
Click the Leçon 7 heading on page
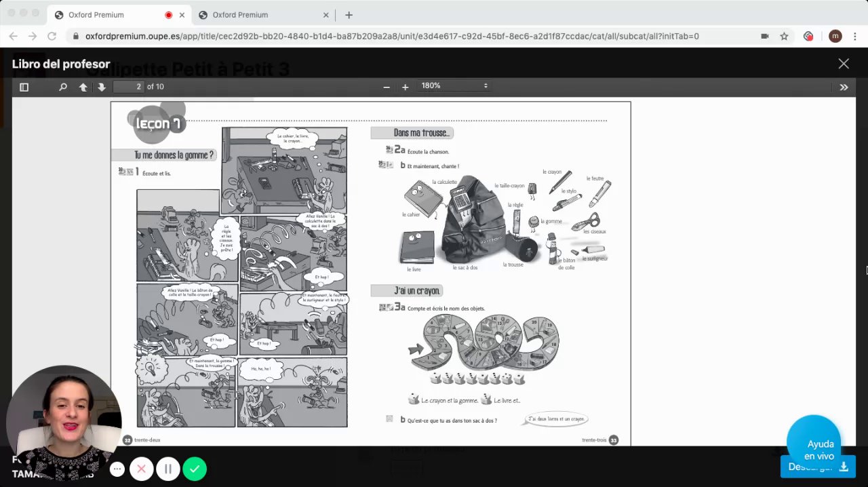(157, 123)
